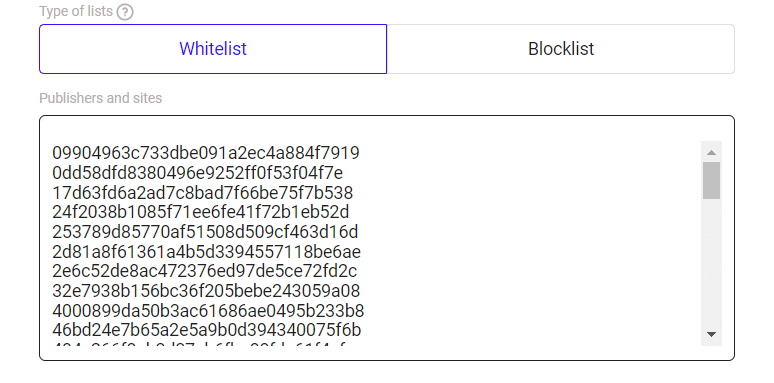The height and width of the screenshot is (383, 774).
Task: Click the empty scrollbar track below the thumb
Action: tap(711, 262)
